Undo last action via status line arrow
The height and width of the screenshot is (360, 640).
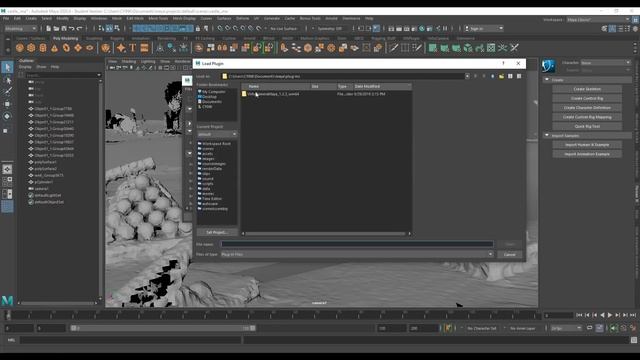click(x=71, y=29)
